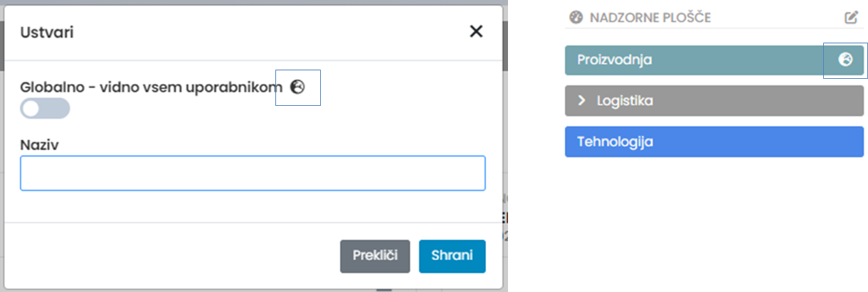Close the Ustvari dialog with X
This screenshot has width=868, height=292.
tap(476, 31)
